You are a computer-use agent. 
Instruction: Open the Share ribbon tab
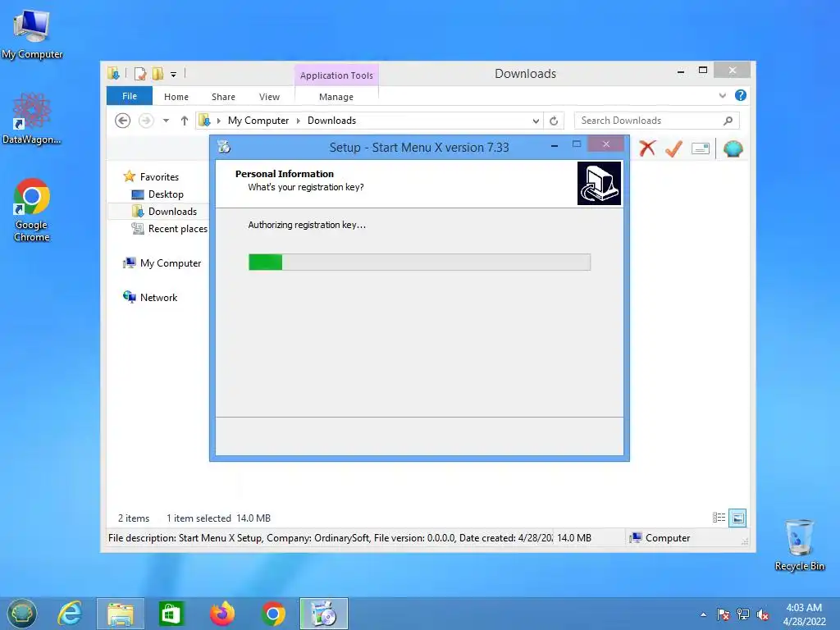pos(223,97)
